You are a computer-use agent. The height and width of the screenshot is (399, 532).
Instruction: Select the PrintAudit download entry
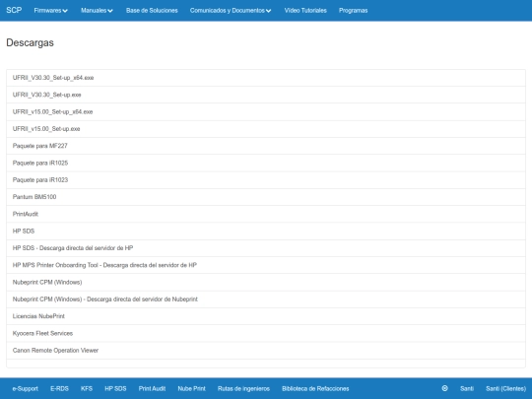(266, 214)
